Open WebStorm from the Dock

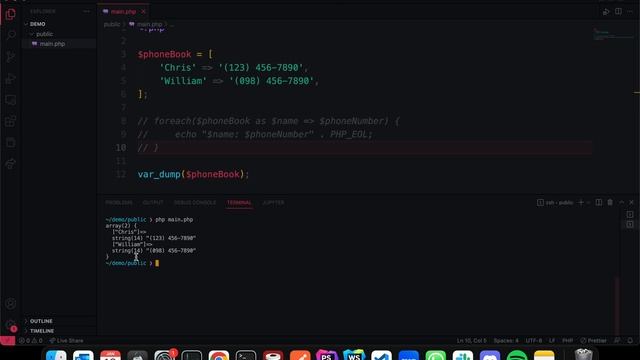(x=354, y=355)
